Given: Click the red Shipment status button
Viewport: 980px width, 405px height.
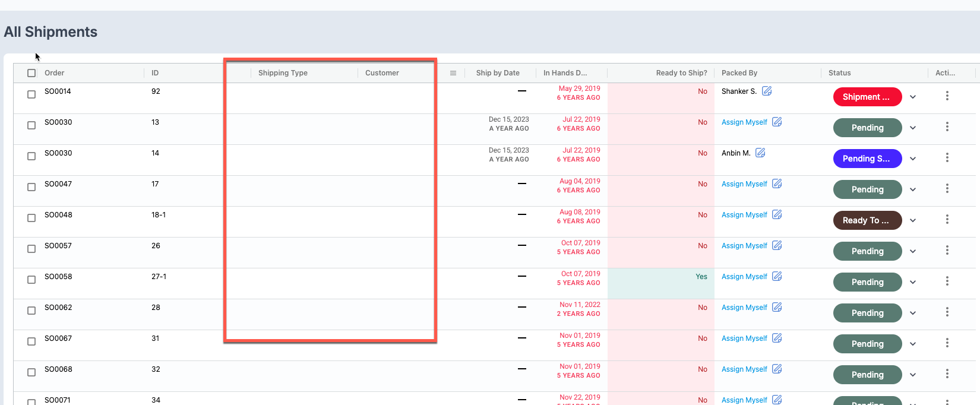Looking at the screenshot, I should pos(867,97).
